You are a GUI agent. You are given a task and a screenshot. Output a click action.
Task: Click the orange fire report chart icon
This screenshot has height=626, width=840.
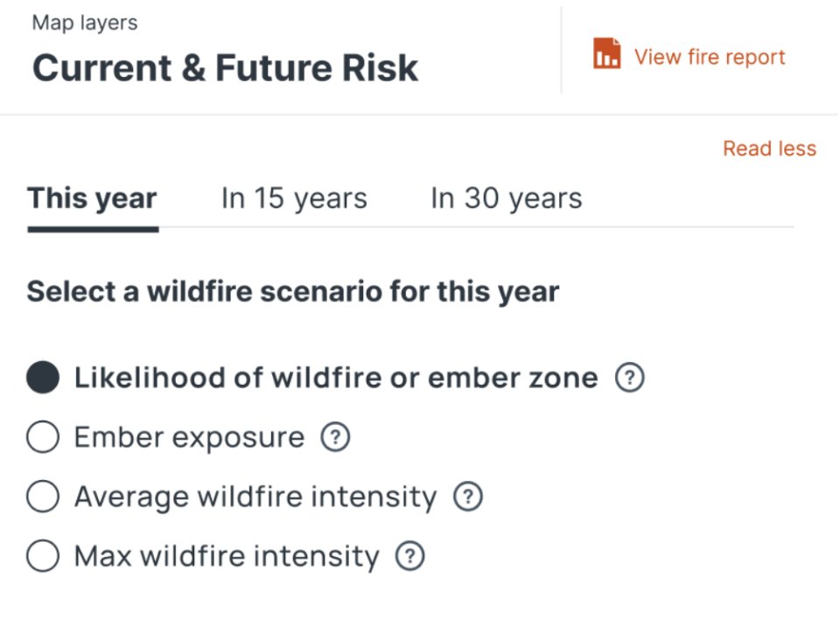coord(606,53)
